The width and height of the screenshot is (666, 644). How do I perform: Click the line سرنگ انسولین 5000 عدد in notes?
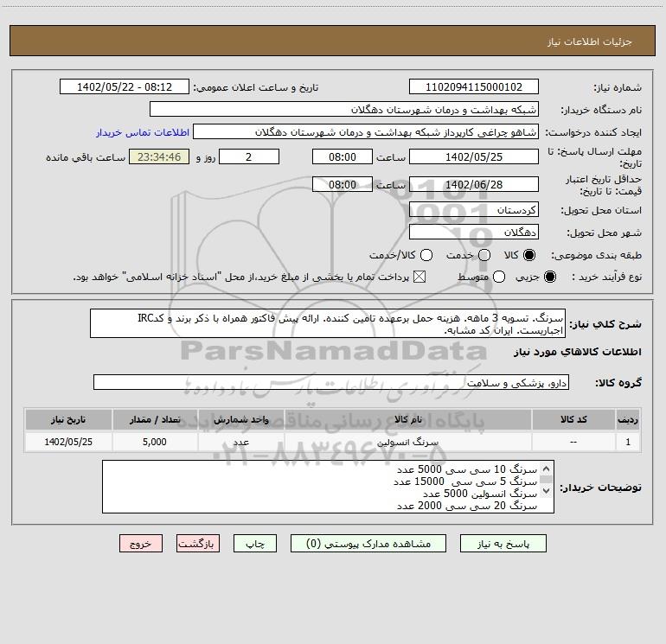[480, 494]
